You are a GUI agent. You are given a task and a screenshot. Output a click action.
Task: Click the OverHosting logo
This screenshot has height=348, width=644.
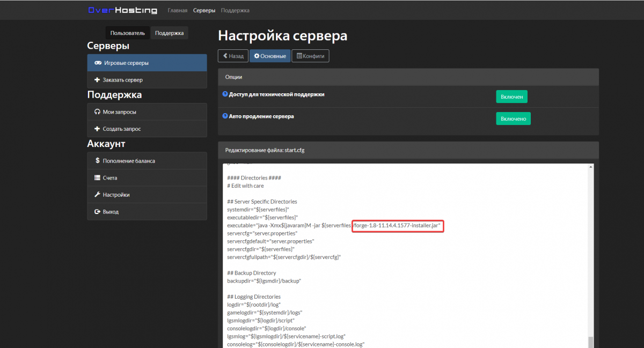123,10
